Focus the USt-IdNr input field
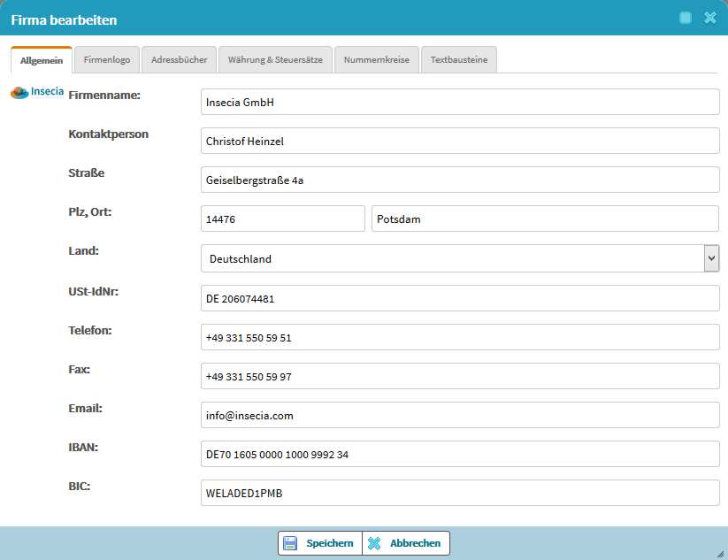This screenshot has height=560, width=728. click(x=460, y=298)
